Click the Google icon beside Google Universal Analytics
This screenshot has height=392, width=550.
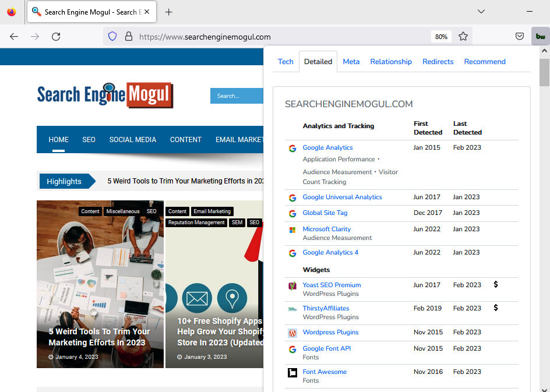pos(292,198)
